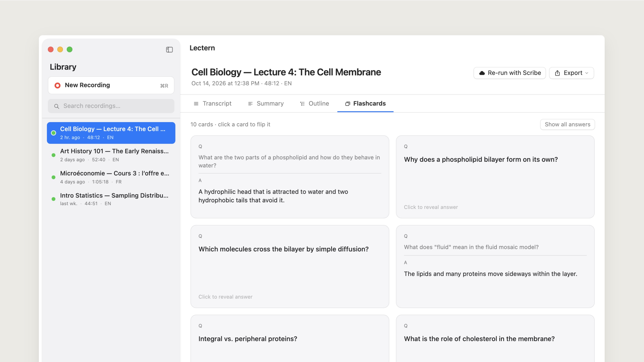644x362 pixels.
Task: Flip the fluid mosaic model card
Action: tap(495, 267)
